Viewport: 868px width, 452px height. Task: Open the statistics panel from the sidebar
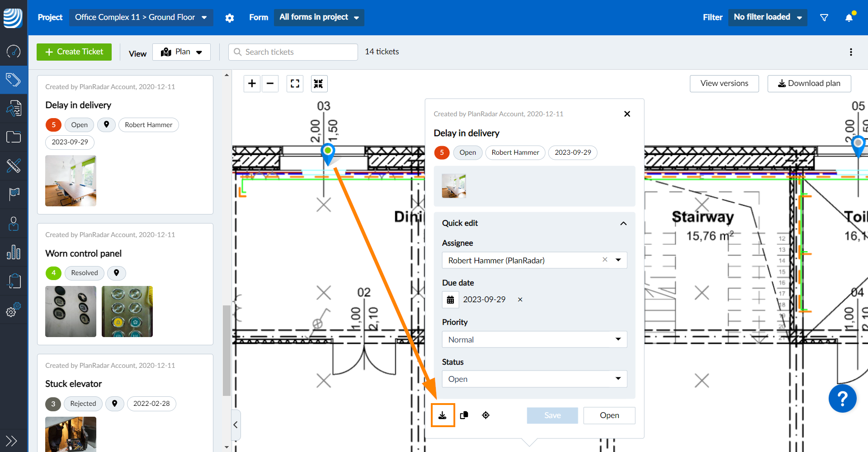(x=14, y=252)
